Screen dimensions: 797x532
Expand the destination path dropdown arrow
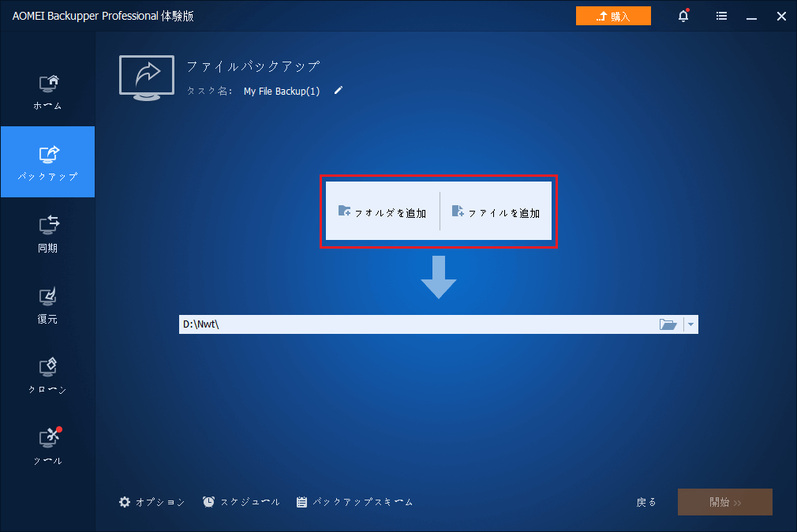click(x=690, y=324)
